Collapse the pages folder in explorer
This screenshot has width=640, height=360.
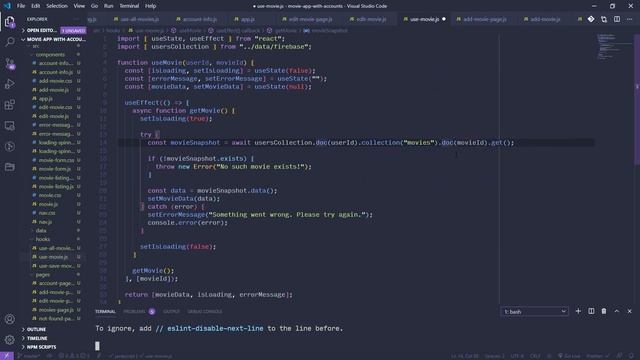click(42, 275)
